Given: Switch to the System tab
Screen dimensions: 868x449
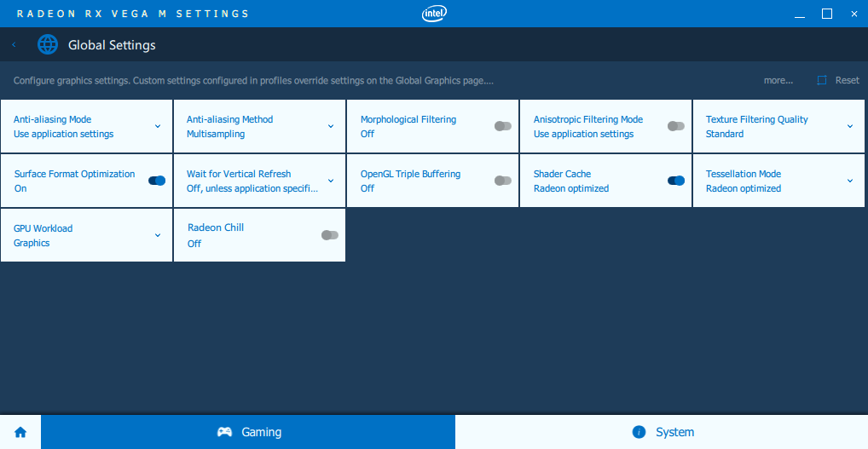Looking at the screenshot, I should pos(662,433).
